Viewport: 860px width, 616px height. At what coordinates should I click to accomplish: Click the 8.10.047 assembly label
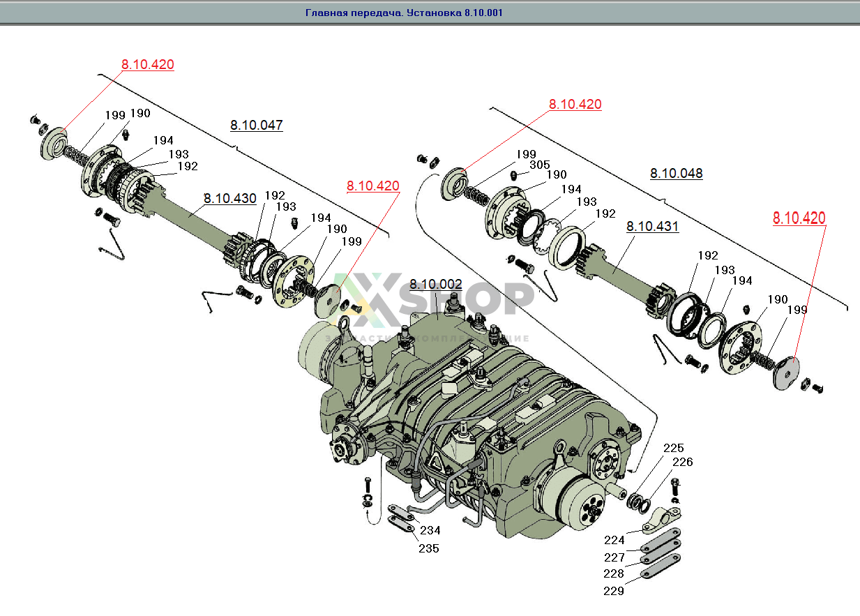[x=256, y=126]
